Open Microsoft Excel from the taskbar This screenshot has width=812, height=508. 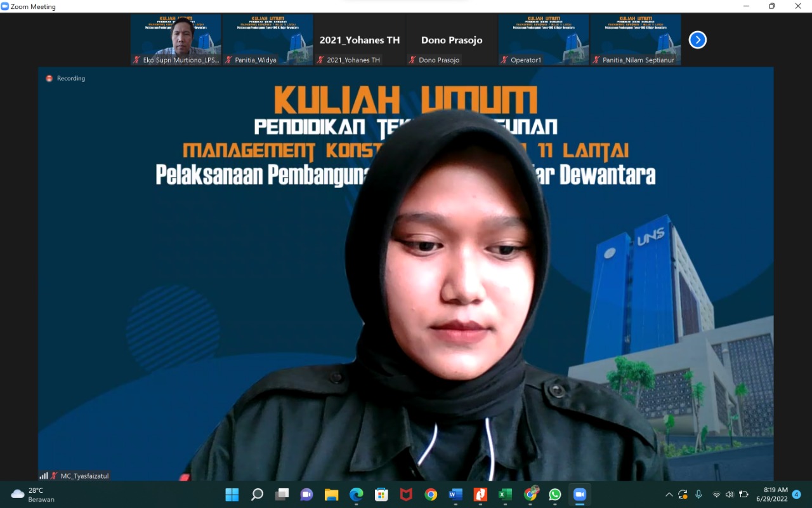point(505,495)
